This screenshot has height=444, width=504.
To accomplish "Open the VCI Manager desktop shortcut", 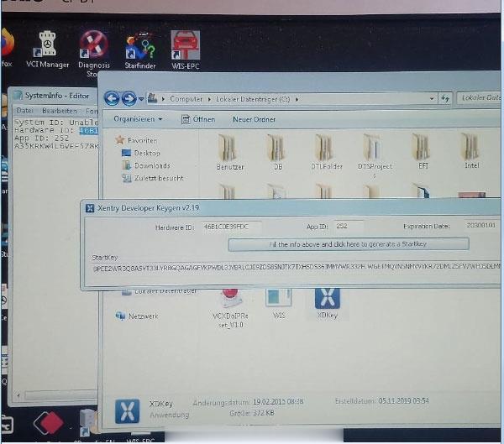I will tap(47, 50).
